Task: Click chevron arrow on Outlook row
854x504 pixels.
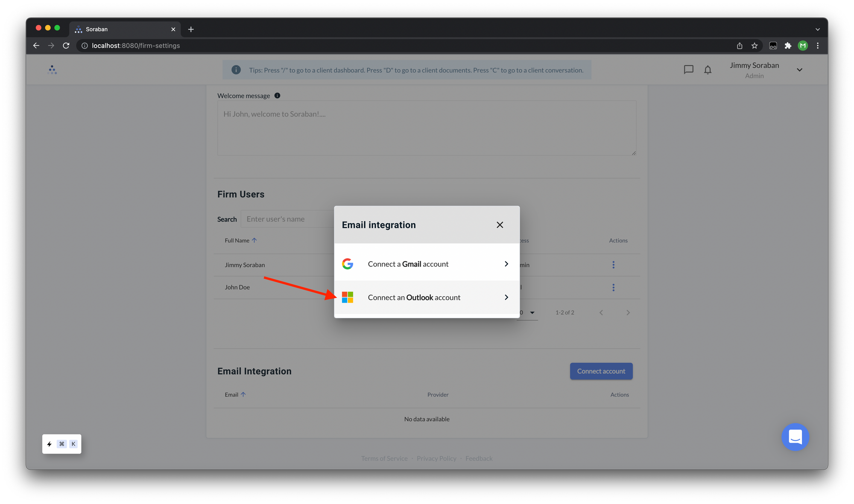Action: [506, 297]
